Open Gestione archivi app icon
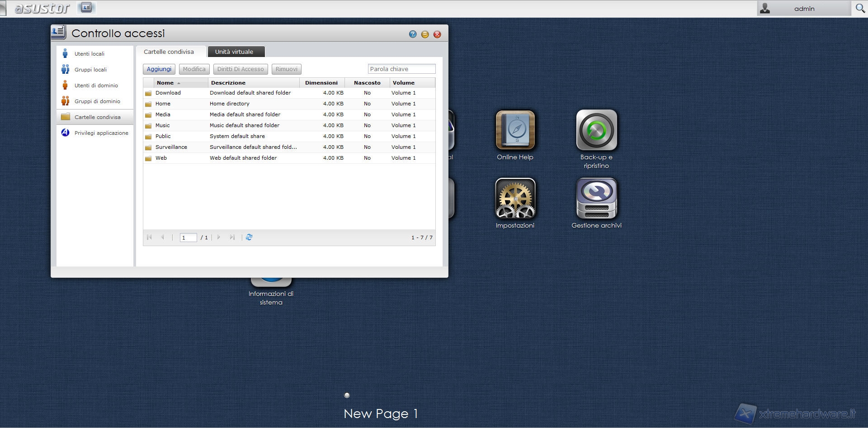Screen dimensions: 868x428 (596, 198)
